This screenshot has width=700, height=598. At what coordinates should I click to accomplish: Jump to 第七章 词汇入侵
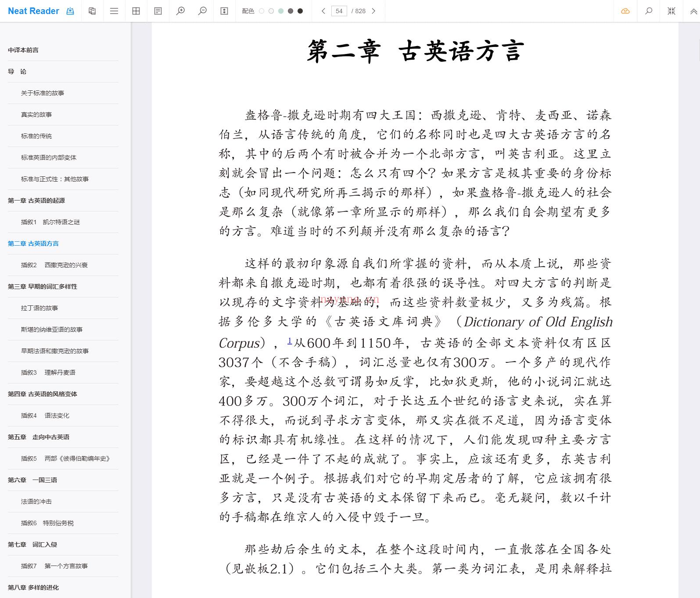click(32, 544)
